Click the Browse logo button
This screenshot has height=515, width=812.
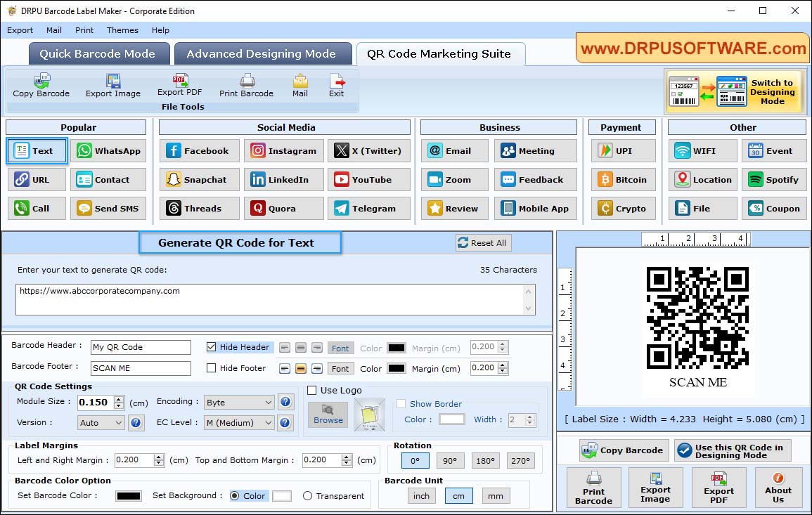coord(328,415)
